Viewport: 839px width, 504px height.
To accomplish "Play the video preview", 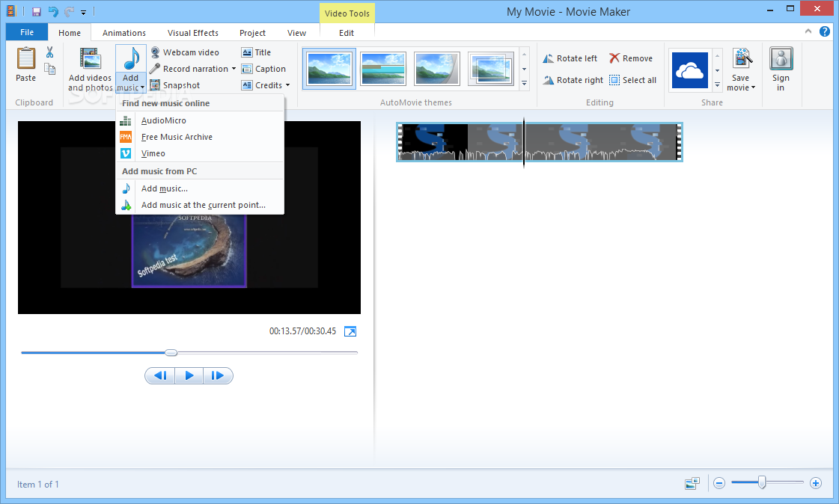I will coord(189,375).
